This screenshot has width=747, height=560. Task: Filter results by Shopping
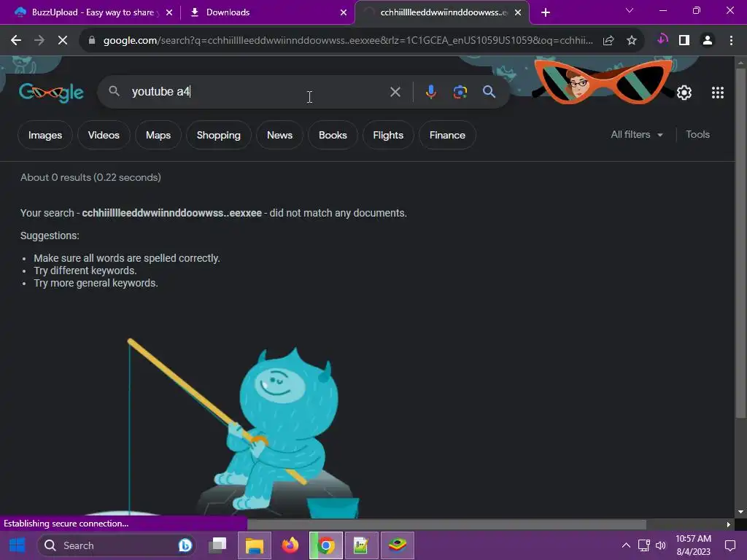(x=219, y=135)
